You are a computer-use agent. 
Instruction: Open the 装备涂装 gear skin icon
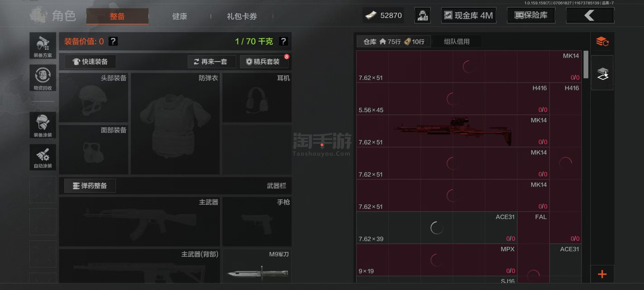point(43,125)
